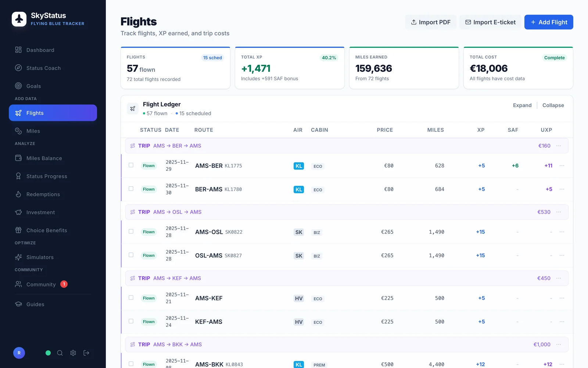The image size is (588, 368).
Task: Check the AMS-BKK KL0843 flight checkbox
Action: click(131, 364)
